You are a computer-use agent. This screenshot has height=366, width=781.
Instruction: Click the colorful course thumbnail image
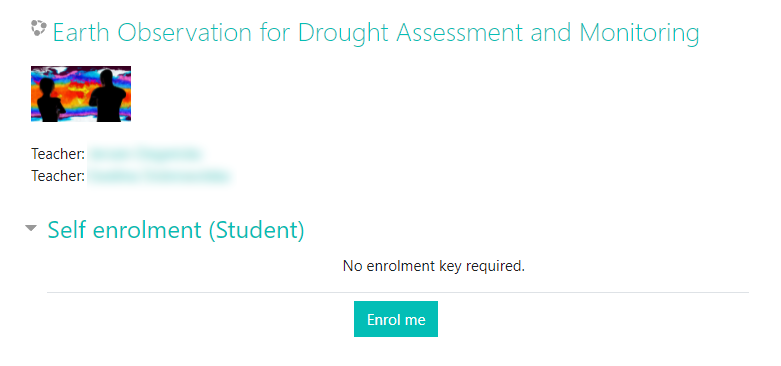81,94
